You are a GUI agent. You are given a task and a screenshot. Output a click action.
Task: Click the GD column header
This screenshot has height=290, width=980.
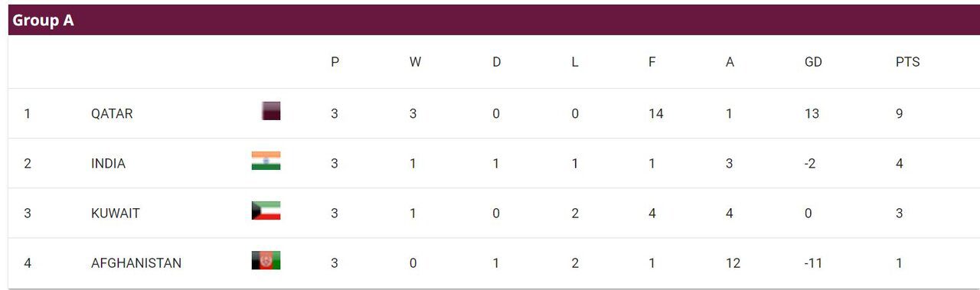(x=813, y=62)
